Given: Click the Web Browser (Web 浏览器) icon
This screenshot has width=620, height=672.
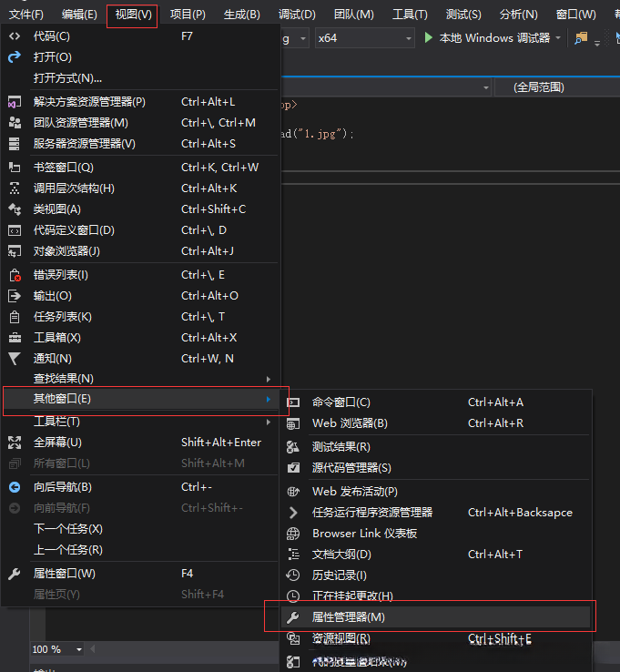Looking at the screenshot, I should point(293,423).
